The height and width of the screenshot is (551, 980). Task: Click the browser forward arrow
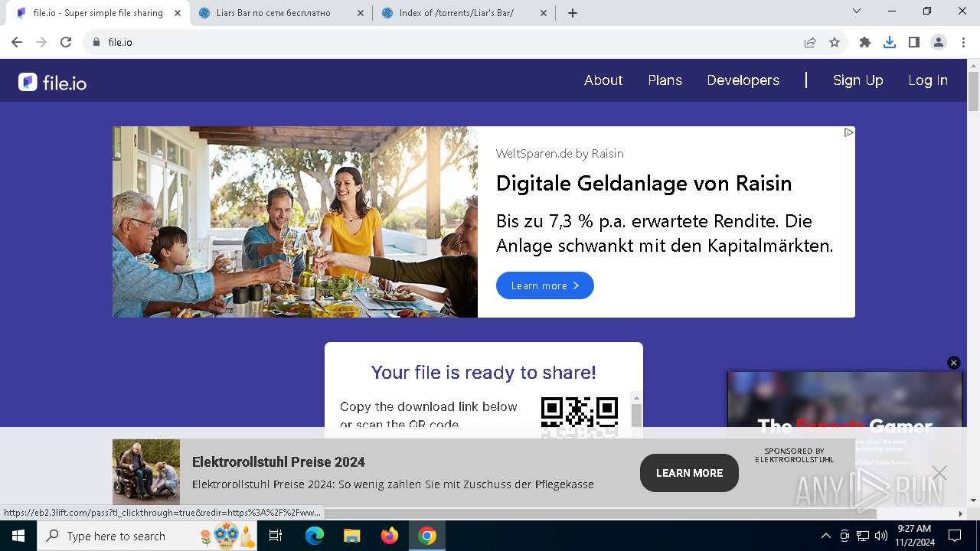click(41, 42)
